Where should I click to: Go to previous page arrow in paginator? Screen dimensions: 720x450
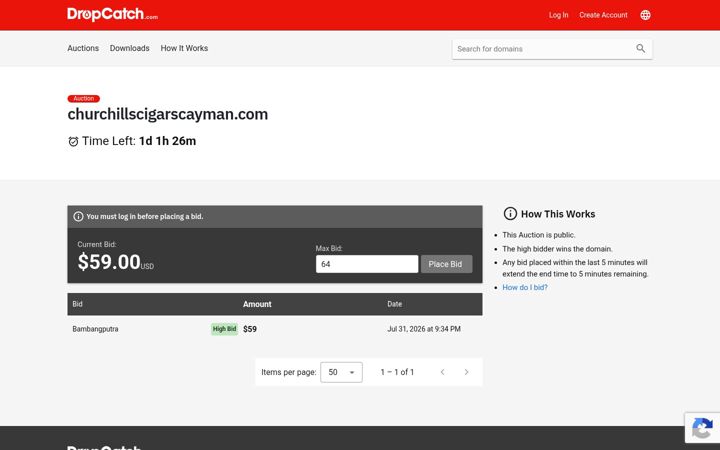442,372
